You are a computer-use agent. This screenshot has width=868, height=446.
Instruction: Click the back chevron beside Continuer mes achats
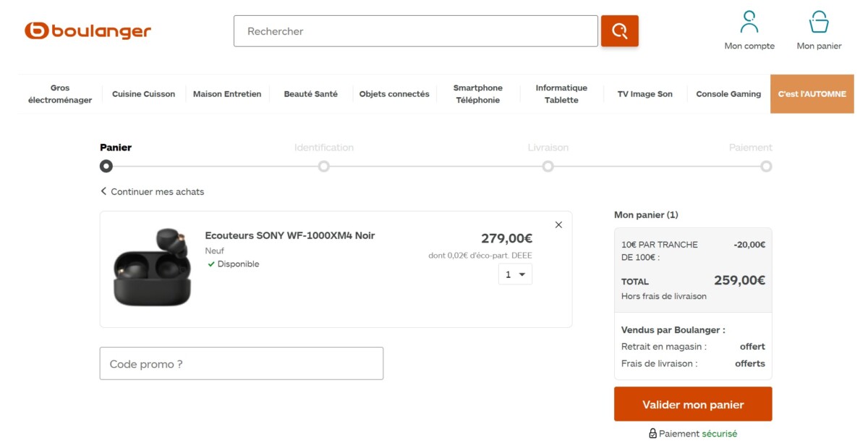tap(103, 192)
